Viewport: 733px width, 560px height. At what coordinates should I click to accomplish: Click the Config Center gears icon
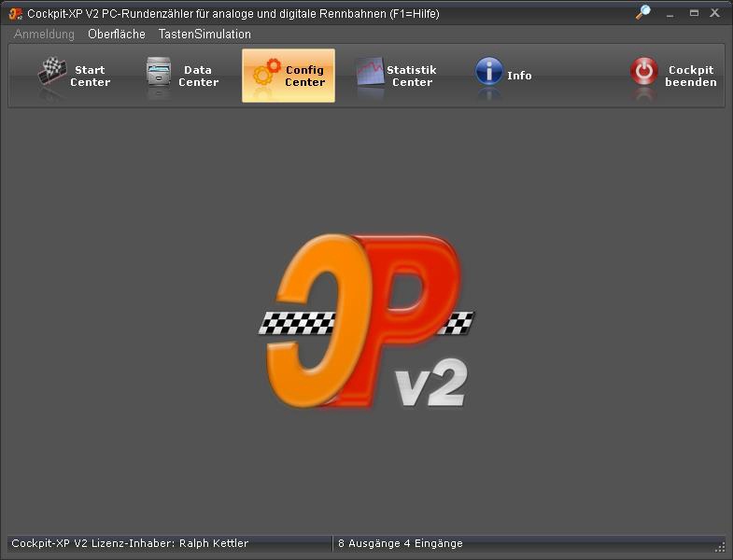click(267, 72)
